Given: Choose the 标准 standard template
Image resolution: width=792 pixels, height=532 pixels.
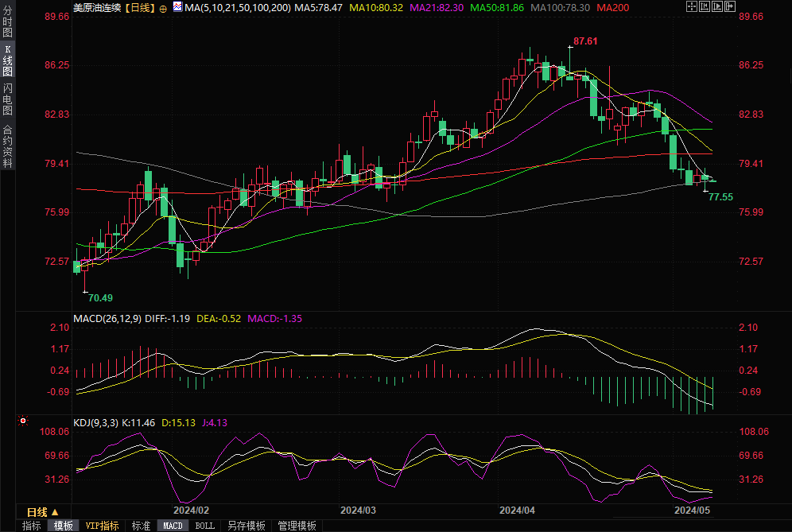Looking at the screenshot, I should [x=142, y=526].
